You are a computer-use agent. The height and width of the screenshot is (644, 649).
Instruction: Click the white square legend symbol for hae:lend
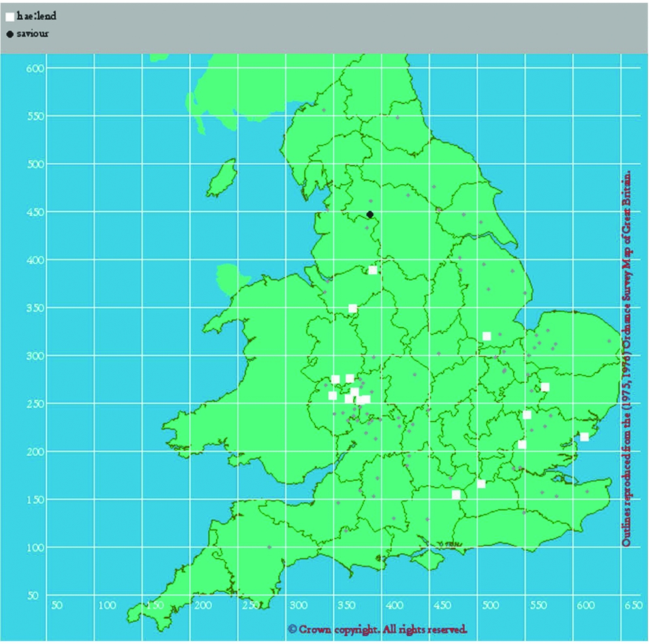coord(10,18)
